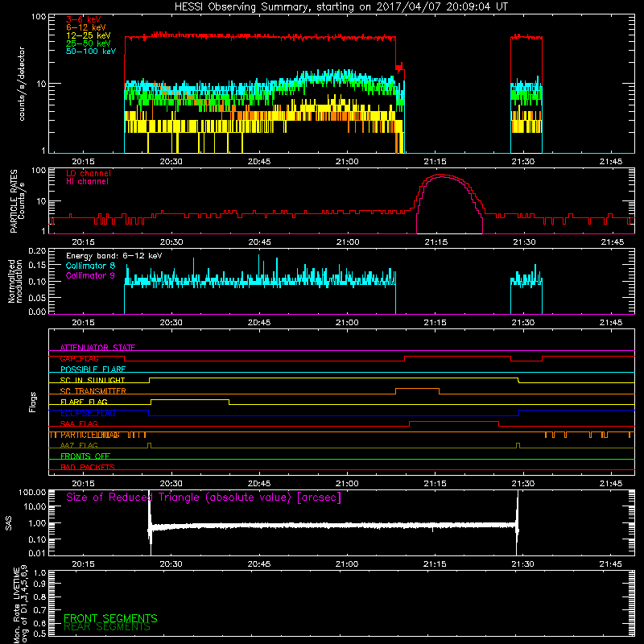Screen dimensions: 644x644
Task: Click the 20:45 tick under modulation panel
Action: (x=259, y=323)
